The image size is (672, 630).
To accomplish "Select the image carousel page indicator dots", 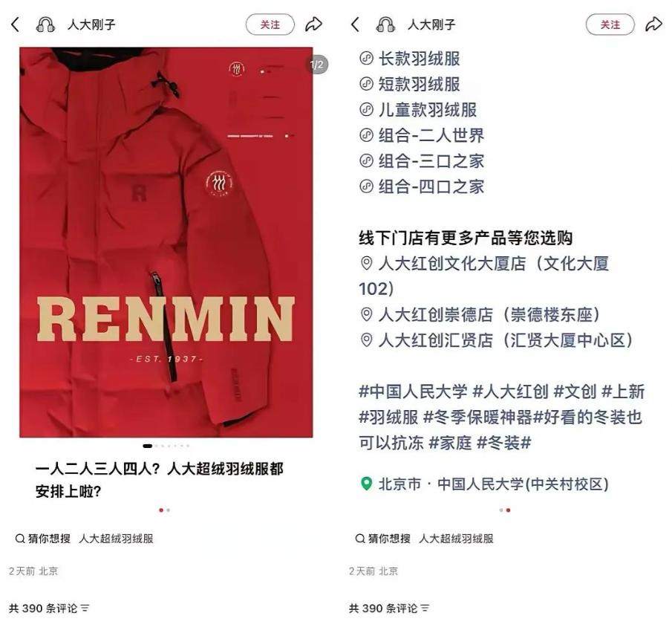I will click(x=166, y=446).
